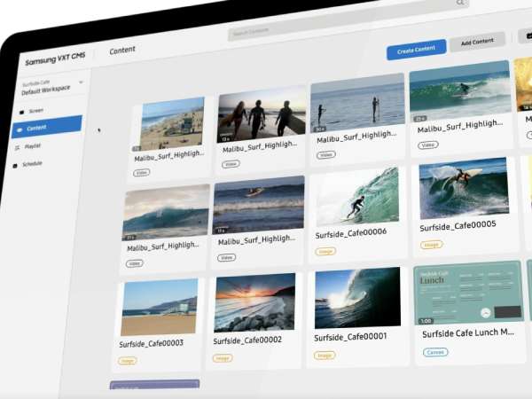Click the Video tag under paddleboarders card
532x399 pixels.
326,155
